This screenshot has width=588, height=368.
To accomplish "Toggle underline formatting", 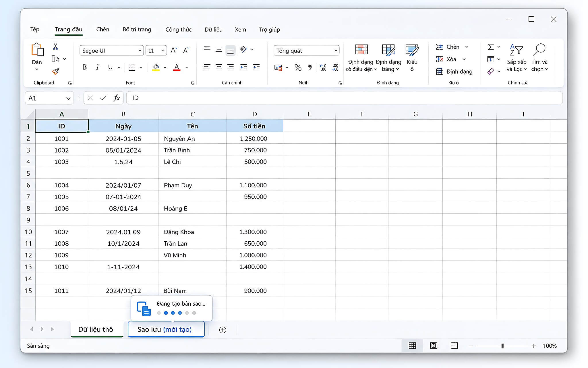I will [110, 67].
